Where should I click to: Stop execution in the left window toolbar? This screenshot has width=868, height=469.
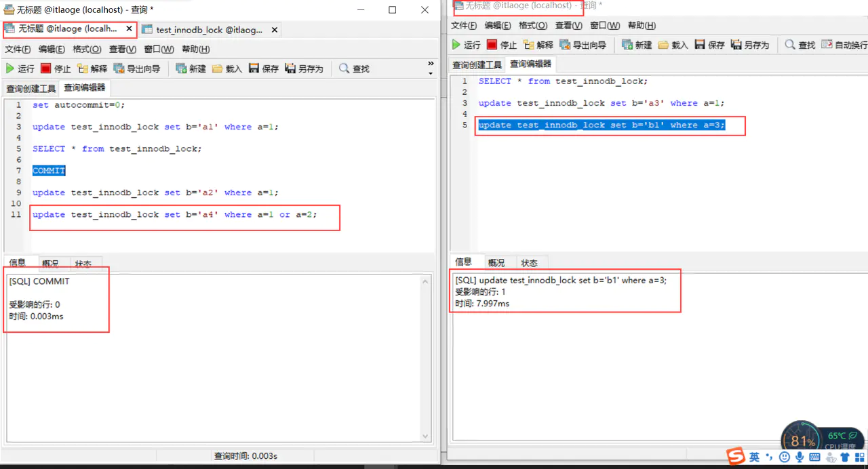(56, 68)
